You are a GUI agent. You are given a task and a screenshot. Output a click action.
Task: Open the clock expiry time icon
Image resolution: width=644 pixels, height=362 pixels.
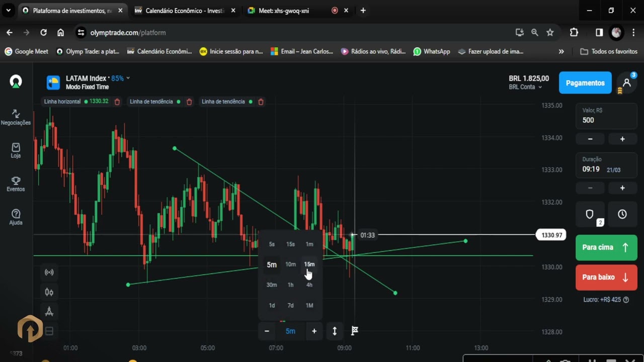tap(622, 215)
